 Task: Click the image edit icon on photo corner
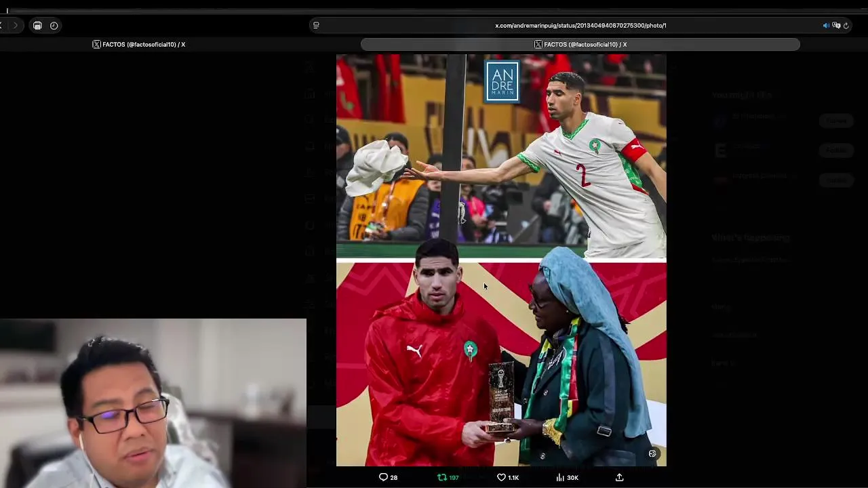pos(652,453)
